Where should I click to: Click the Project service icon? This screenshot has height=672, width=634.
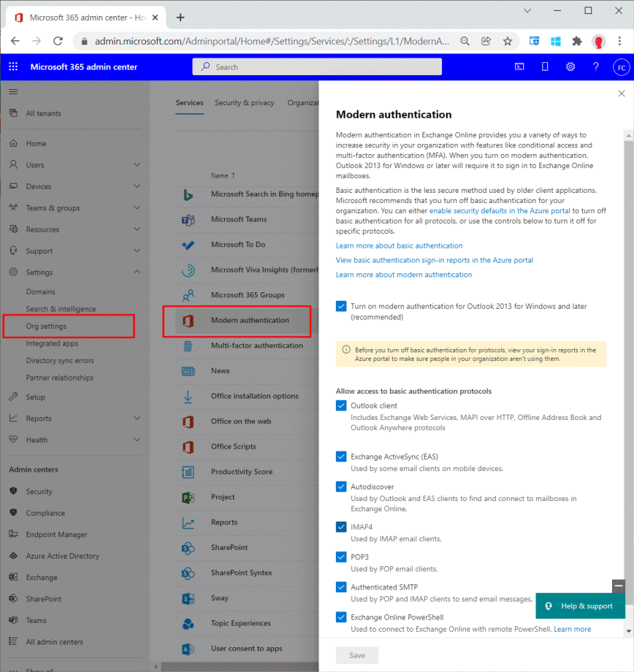(188, 497)
